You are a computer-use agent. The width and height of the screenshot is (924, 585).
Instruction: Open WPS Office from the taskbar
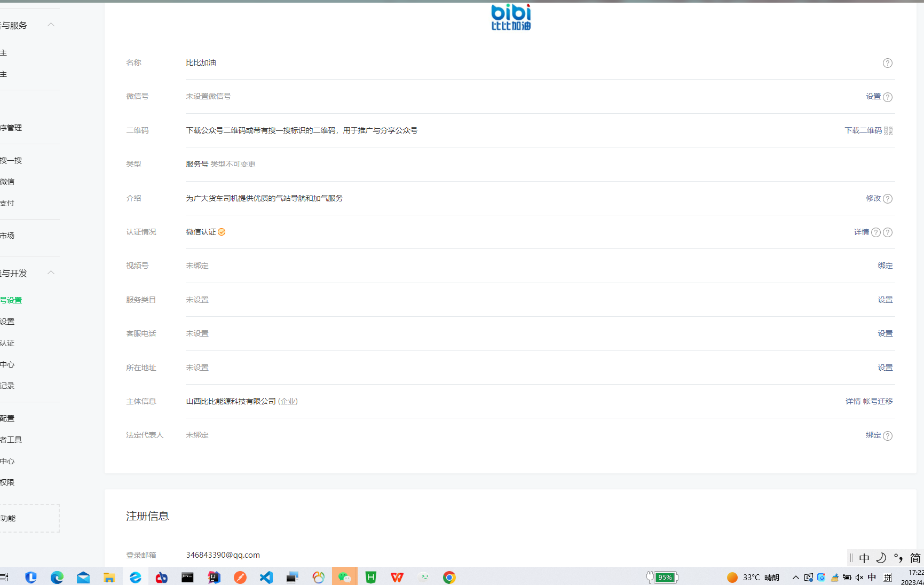click(x=397, y=577)
